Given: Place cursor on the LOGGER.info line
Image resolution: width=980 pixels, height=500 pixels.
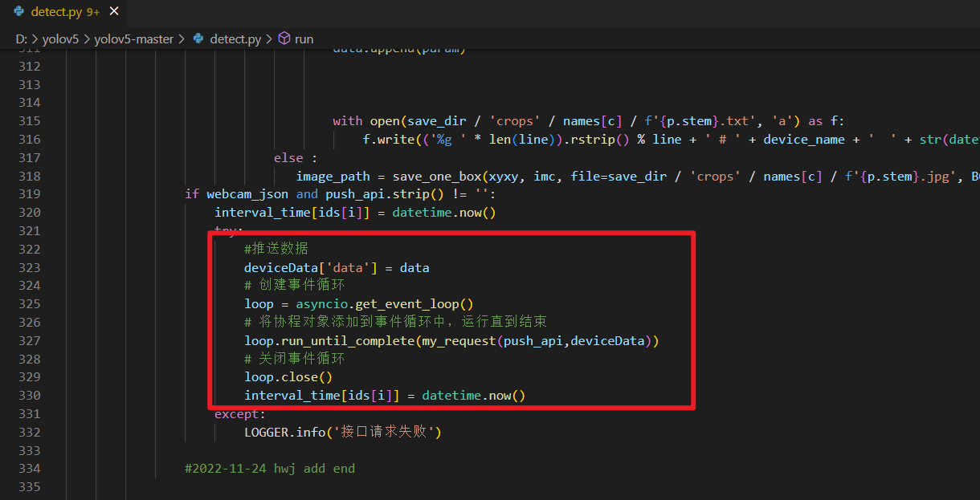Looking at the screenshot, I should [343, 433].
